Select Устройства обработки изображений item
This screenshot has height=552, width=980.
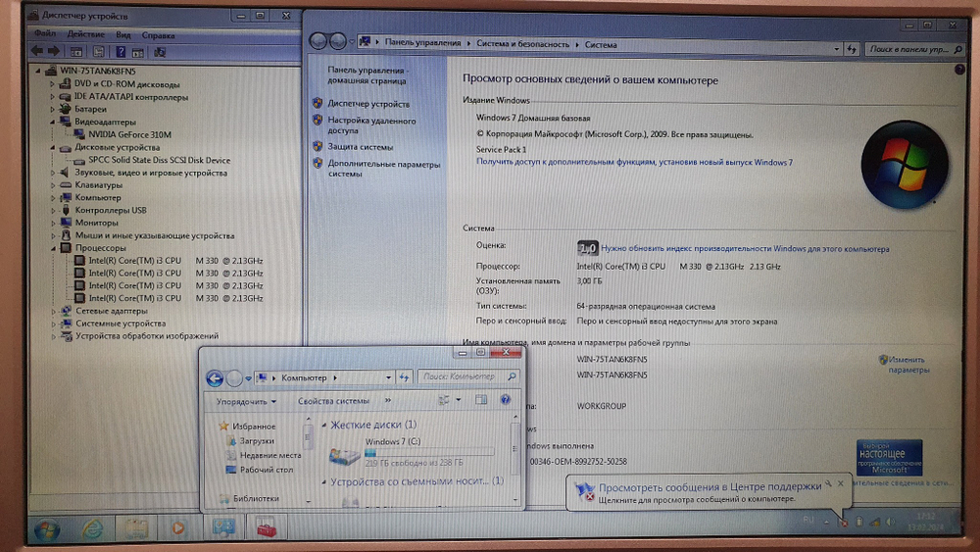tap(147, 335)
